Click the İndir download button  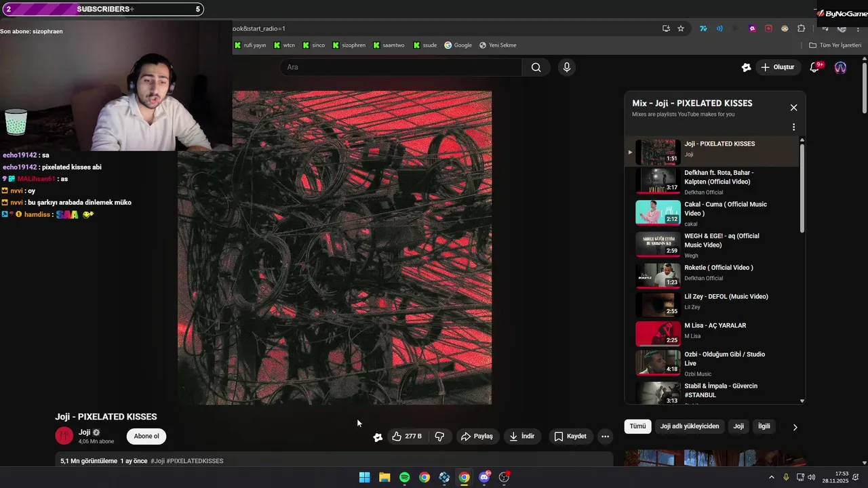(522, 436)
